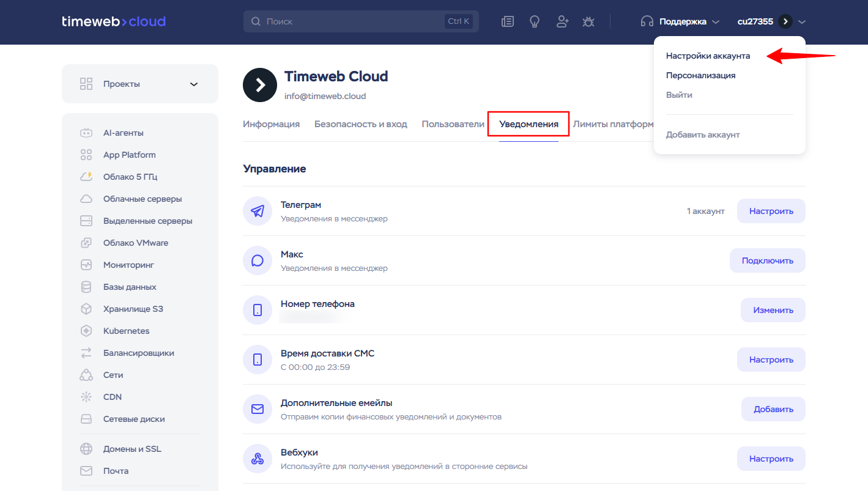Click the add user icon in the header
Screen dimensions: 868x491
tap(562, 21)
